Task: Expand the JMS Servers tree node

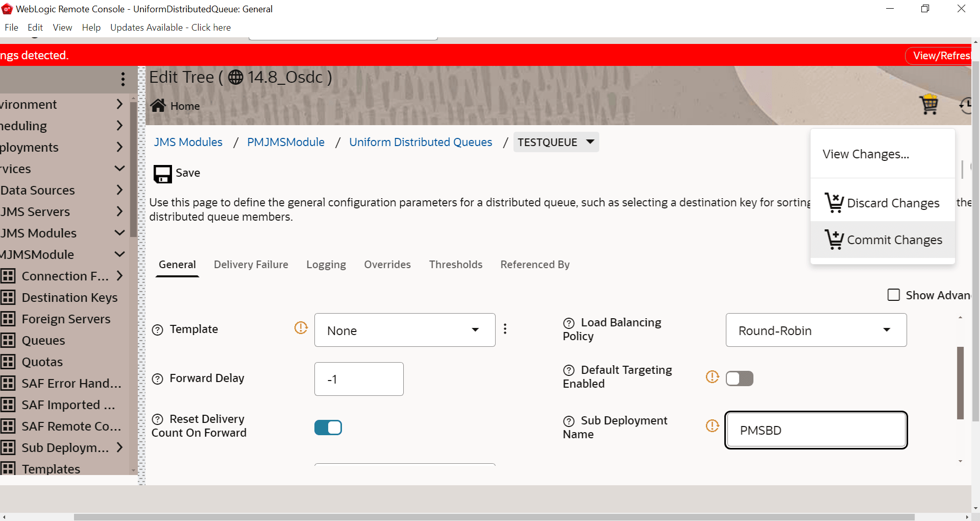Action: click(x=119, y=211)
